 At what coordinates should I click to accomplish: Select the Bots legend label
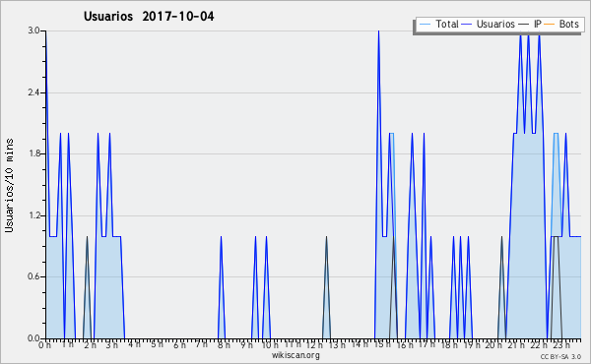pyautogui.click(x=569, y=24)
